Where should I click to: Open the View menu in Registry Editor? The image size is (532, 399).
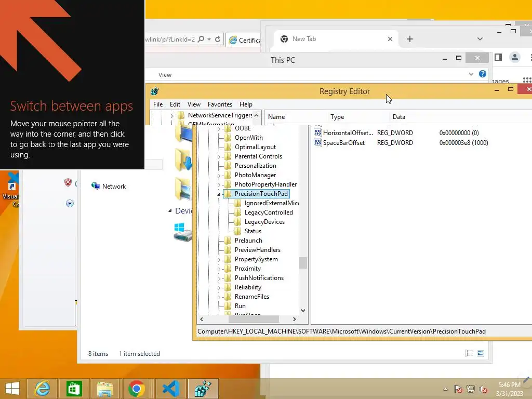[194, 104]
